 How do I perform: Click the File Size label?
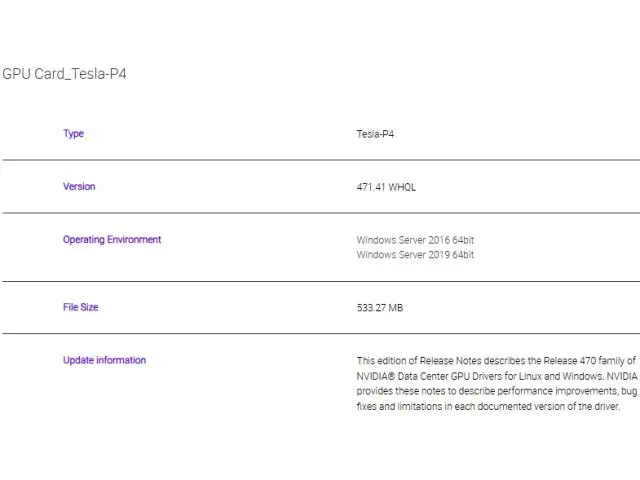click(x=80, y=308)
